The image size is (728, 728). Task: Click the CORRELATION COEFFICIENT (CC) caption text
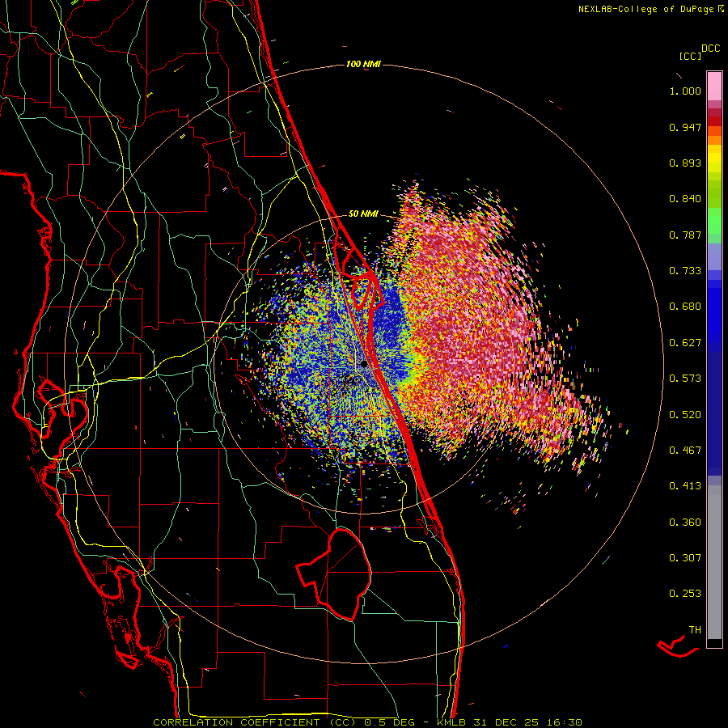[x=255, y=722]
